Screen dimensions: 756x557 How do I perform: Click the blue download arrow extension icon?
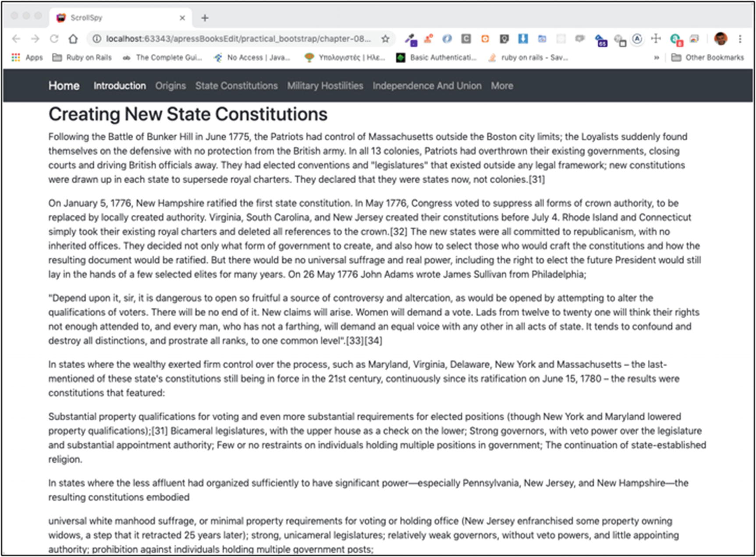[x=523, y=39]
